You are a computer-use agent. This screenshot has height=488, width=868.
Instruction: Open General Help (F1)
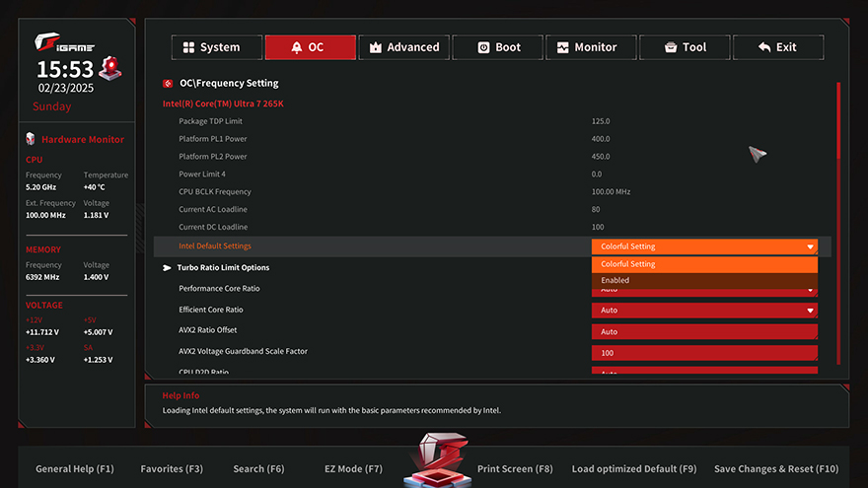(75, 468)
